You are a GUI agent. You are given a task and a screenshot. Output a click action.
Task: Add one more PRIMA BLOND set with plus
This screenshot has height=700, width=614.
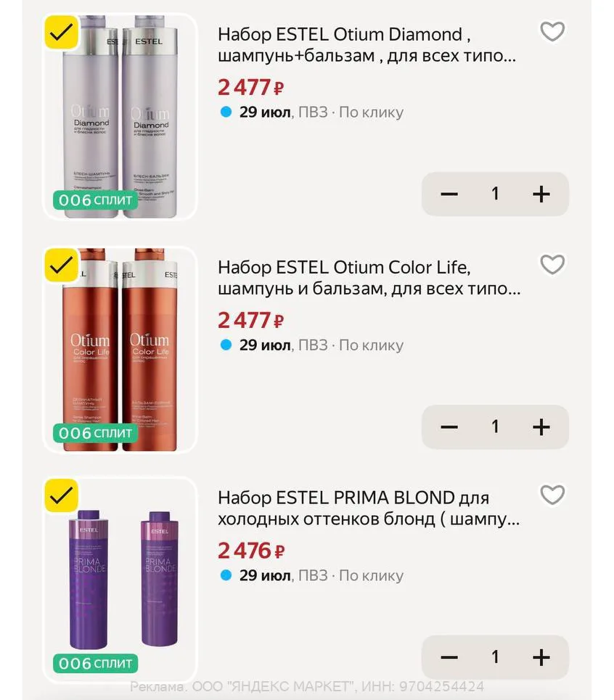pyautogui.click(x=541, y=658)
